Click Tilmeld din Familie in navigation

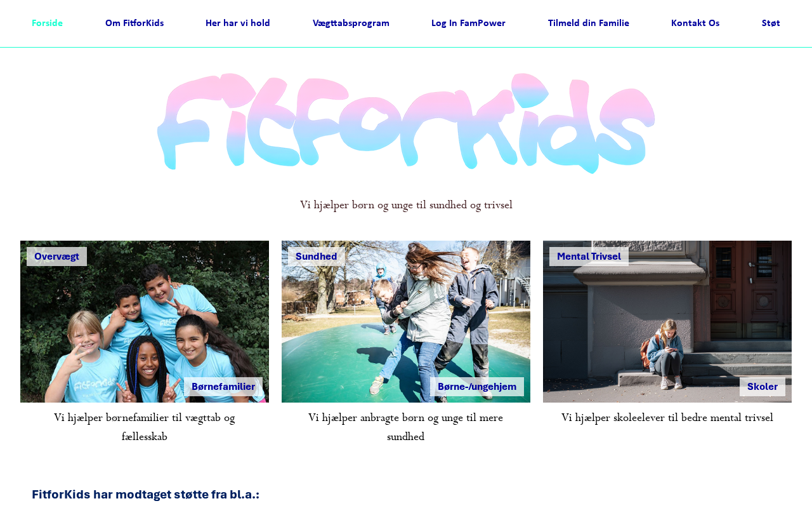click(589, 23)
